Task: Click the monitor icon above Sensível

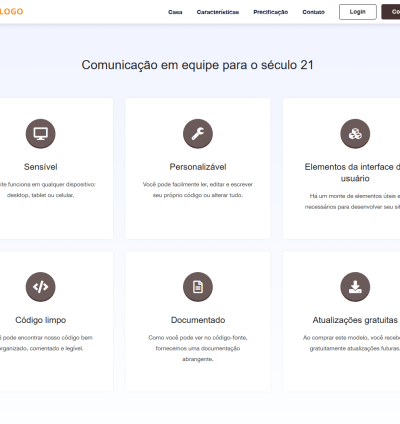Action: tap(41, 134)
